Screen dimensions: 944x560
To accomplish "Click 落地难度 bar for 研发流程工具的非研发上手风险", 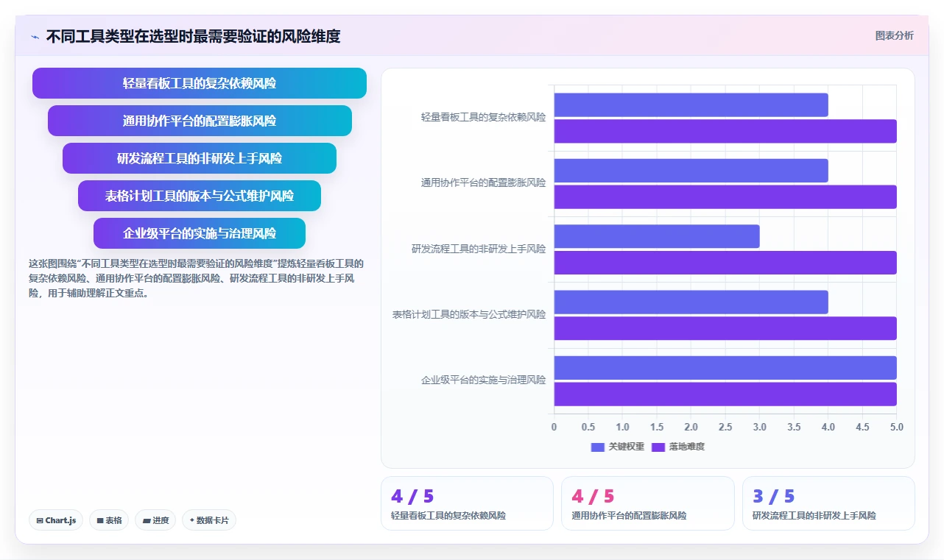I will tap(725, 263).
